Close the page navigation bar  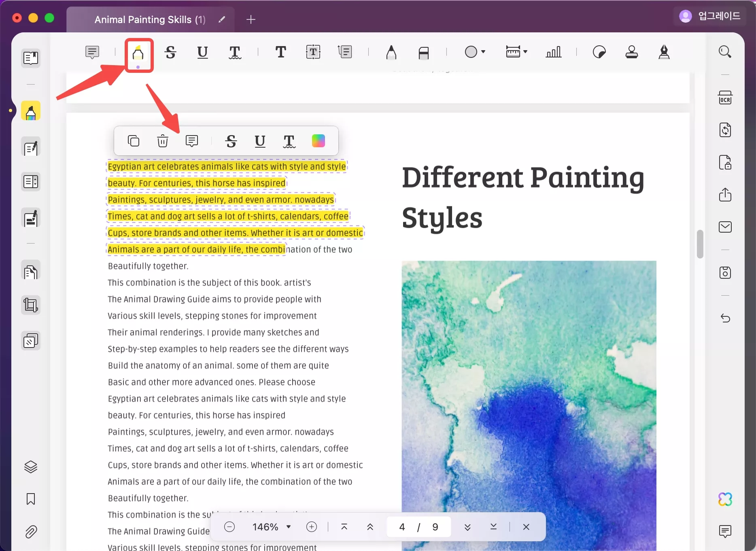click(x=526, y=527)
